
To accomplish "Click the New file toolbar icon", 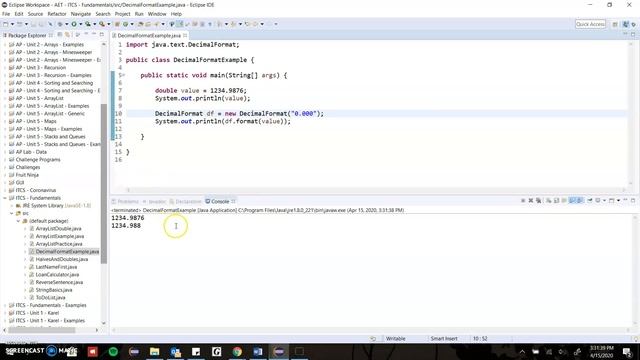I will pyautogui.click(x=6, y=24).
